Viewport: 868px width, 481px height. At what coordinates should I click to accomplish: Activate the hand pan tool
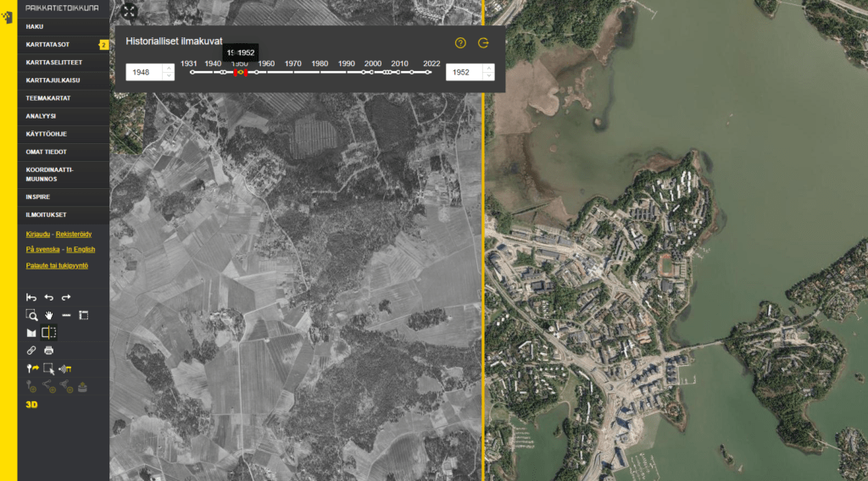pos(49,315)
